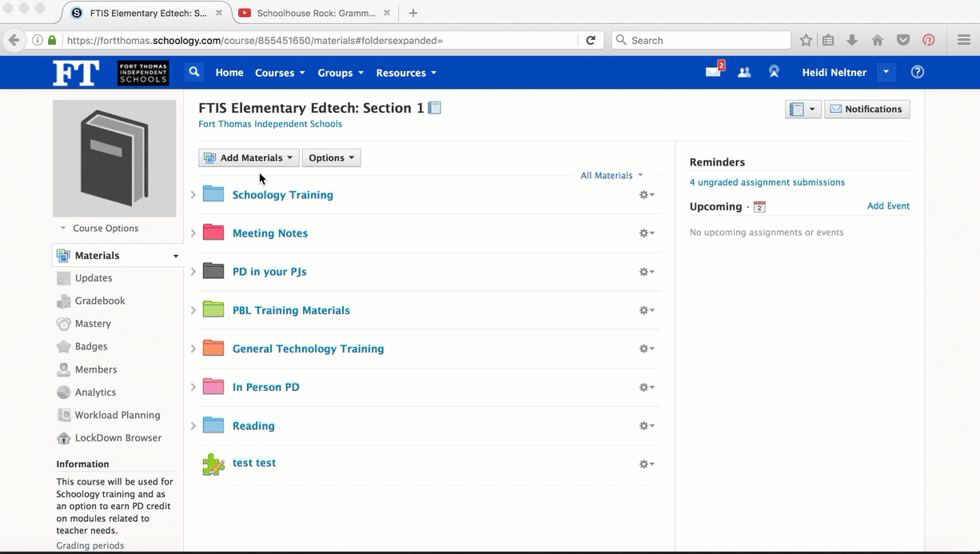980x554 pixels.
Task: Expand the PBL Training Materials folder arrow
Action: 193,310
